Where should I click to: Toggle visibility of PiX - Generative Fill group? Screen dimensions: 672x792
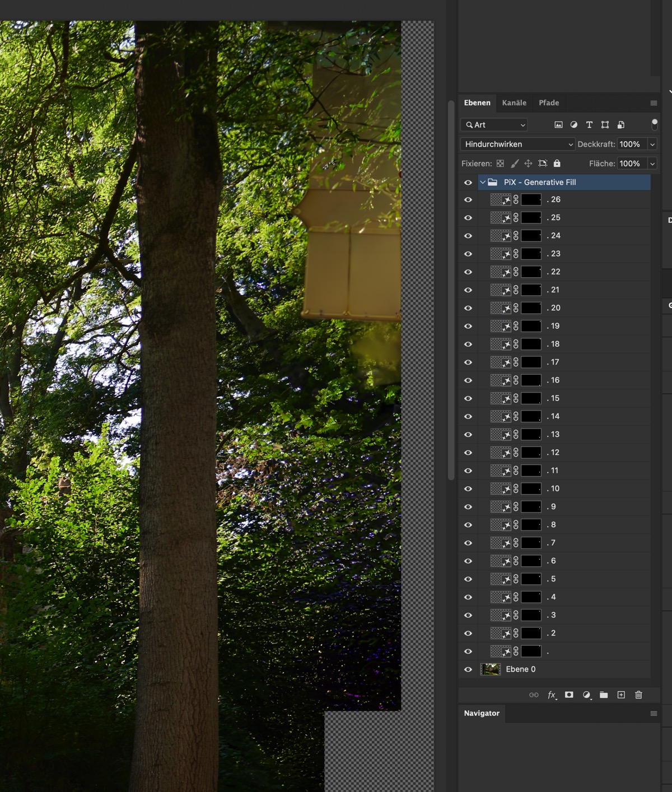coord(468,183)
